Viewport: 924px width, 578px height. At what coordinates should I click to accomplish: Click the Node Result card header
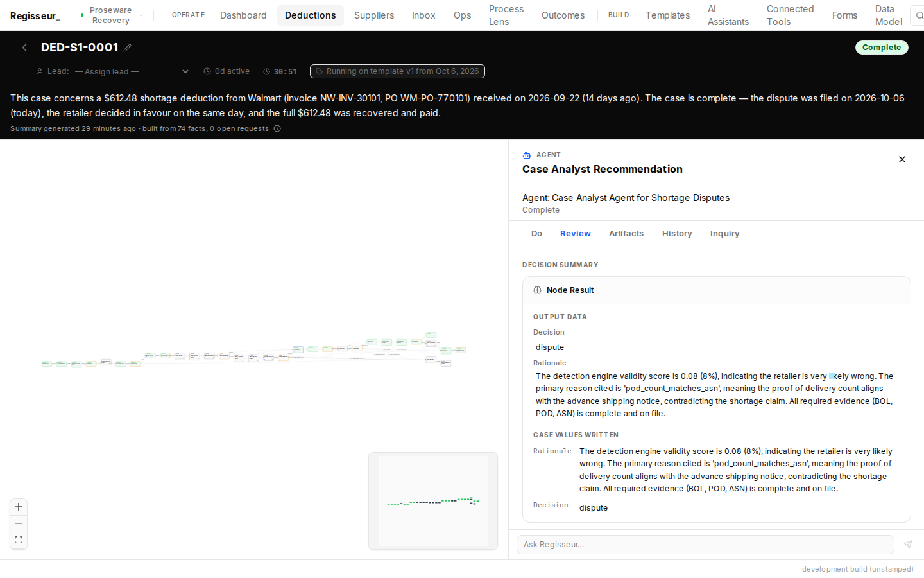pos(717,290)
